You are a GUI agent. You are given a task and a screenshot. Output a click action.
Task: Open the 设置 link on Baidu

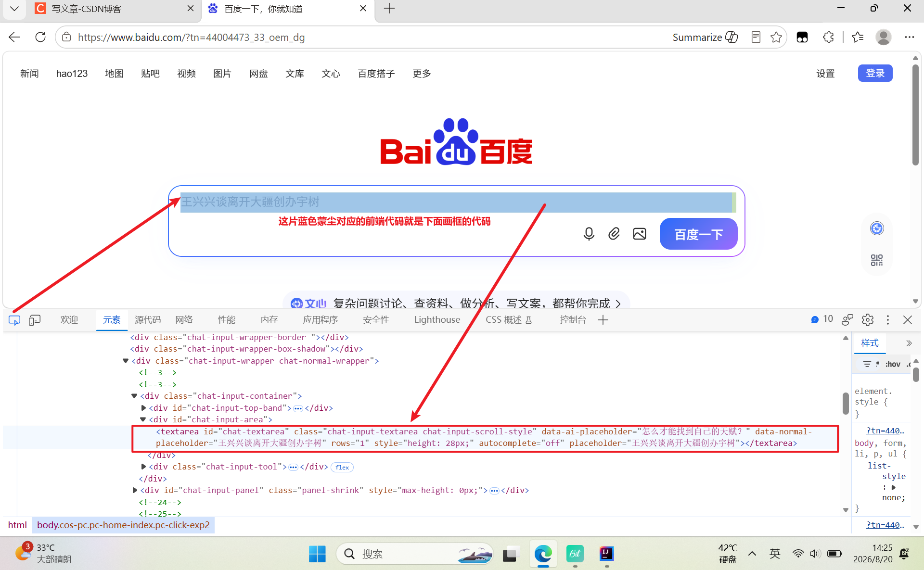click(825, 74)
